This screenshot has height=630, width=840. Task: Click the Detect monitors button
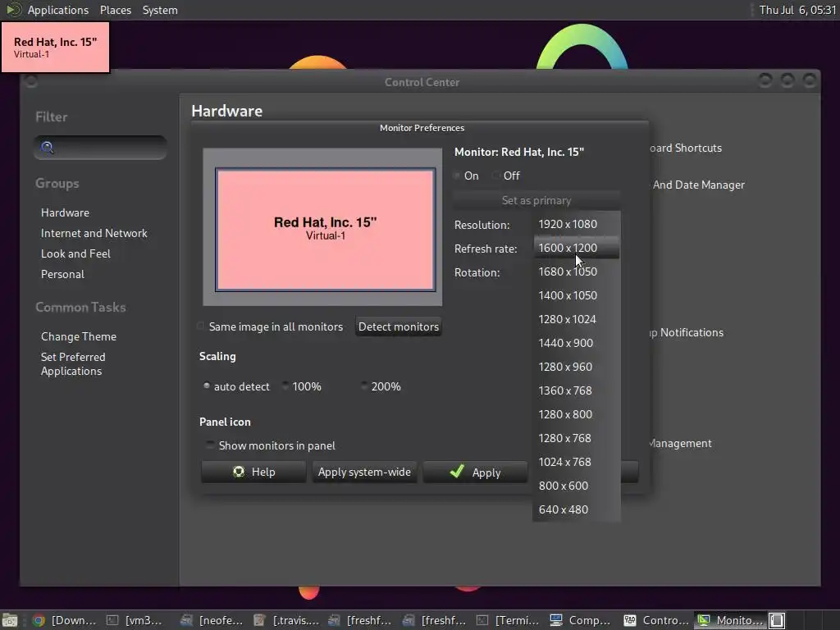(399, 326)
